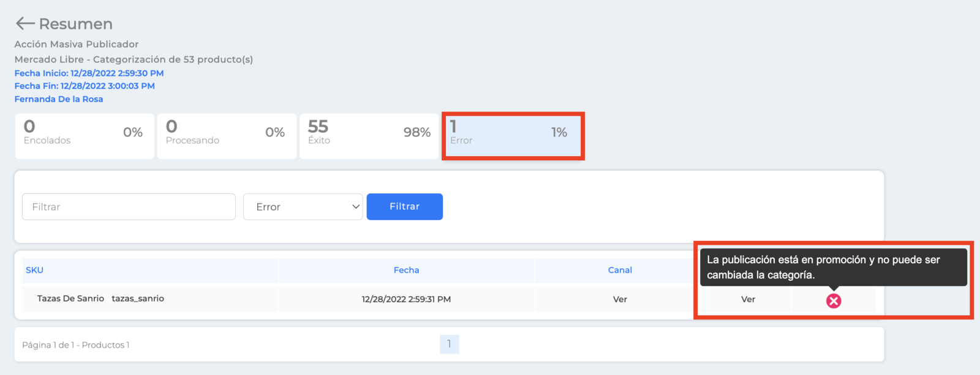Click the Tazas De Sanrio product name
Screen dimensions: 980x375
70,299
